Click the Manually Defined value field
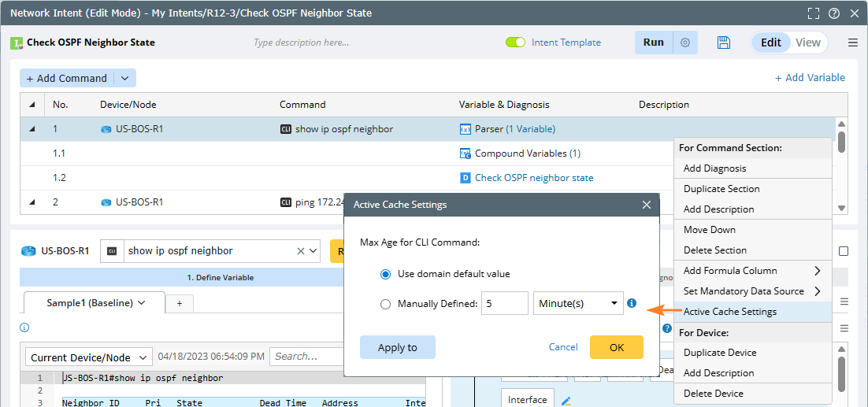868x407 pixels. click(x=504, y=303)
